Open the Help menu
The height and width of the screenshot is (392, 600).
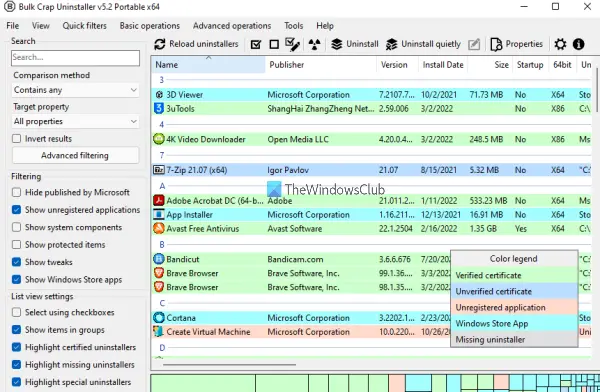click(325, 26)
